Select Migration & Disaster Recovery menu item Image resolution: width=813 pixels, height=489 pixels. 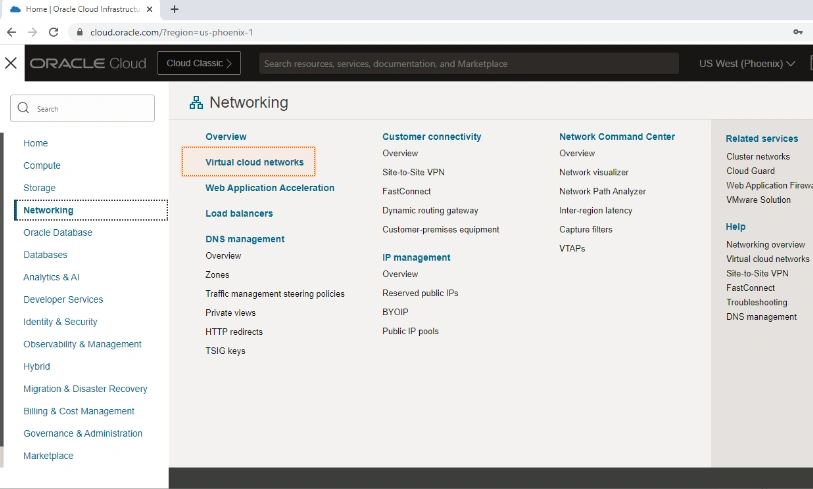(x=85, y=388)
